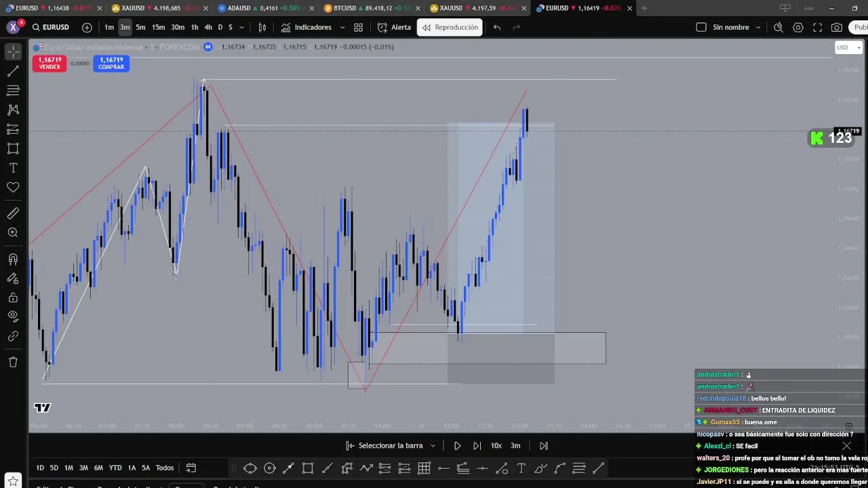Click the link drawings icon in sidebar
This screenshot has height=488, width=868.
[x=13, y=336]
